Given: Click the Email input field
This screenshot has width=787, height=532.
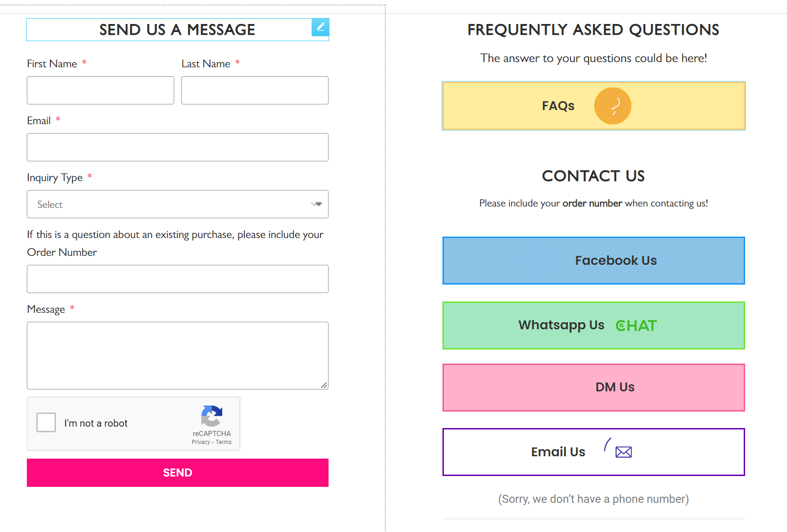Looking at the screenshot, I should coord(177,147).
